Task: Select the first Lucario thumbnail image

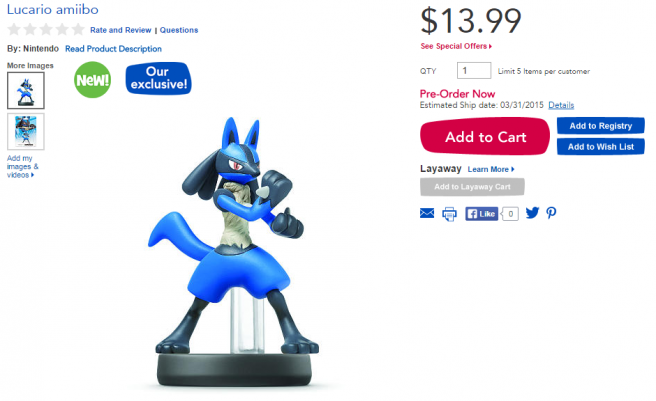Action: [x=25, y=90]
